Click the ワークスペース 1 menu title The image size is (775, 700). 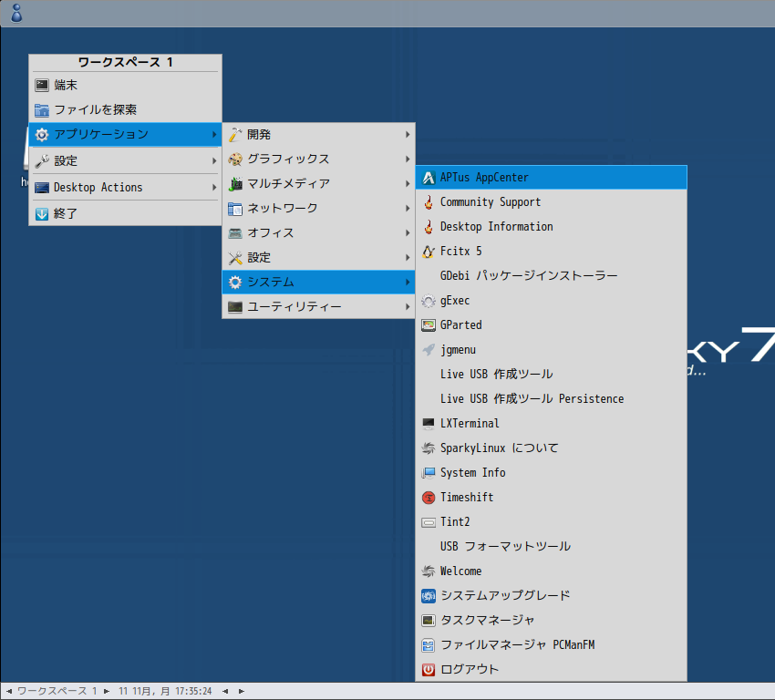(x=126, y=62)
